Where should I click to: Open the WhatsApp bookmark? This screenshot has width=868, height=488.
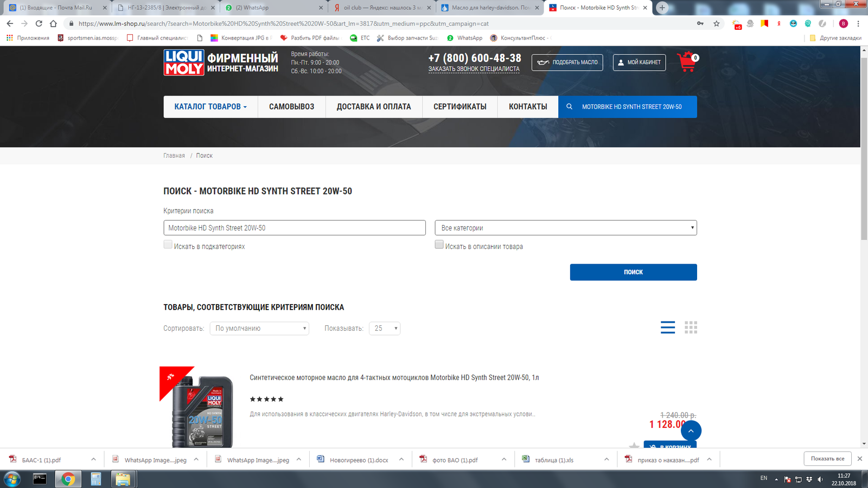click(464, 38)
